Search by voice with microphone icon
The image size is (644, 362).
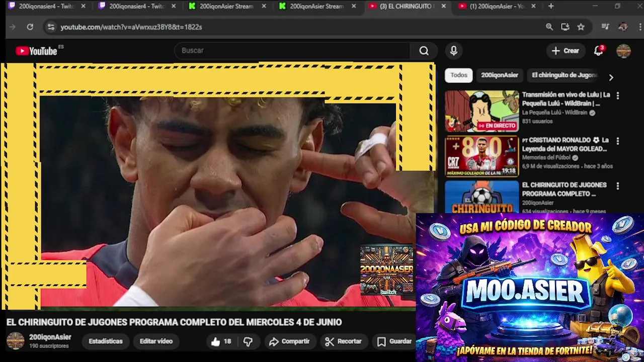tap(453, 51)
